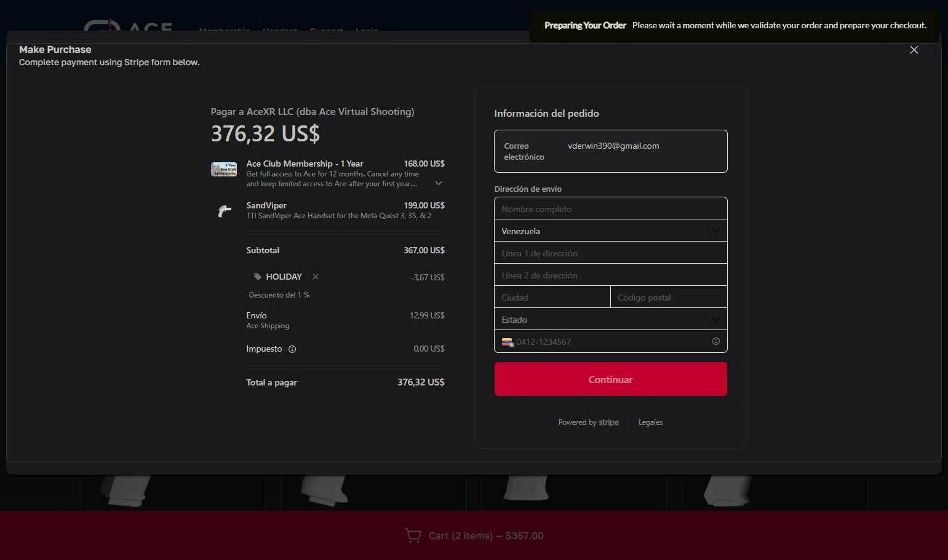Open the Estado dropdown
This screenshot has width=948, height=560.
(x=611, y=319)
